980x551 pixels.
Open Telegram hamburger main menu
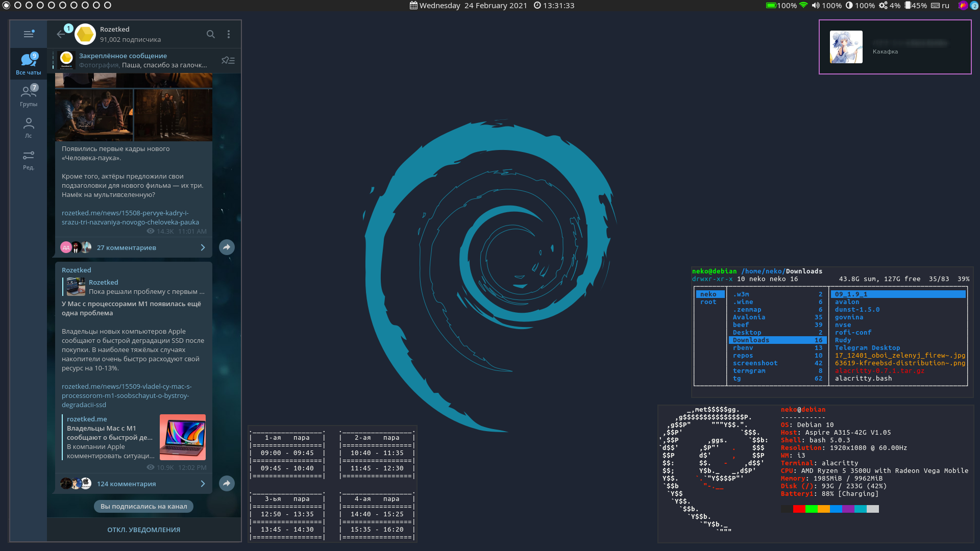(29, 34)
